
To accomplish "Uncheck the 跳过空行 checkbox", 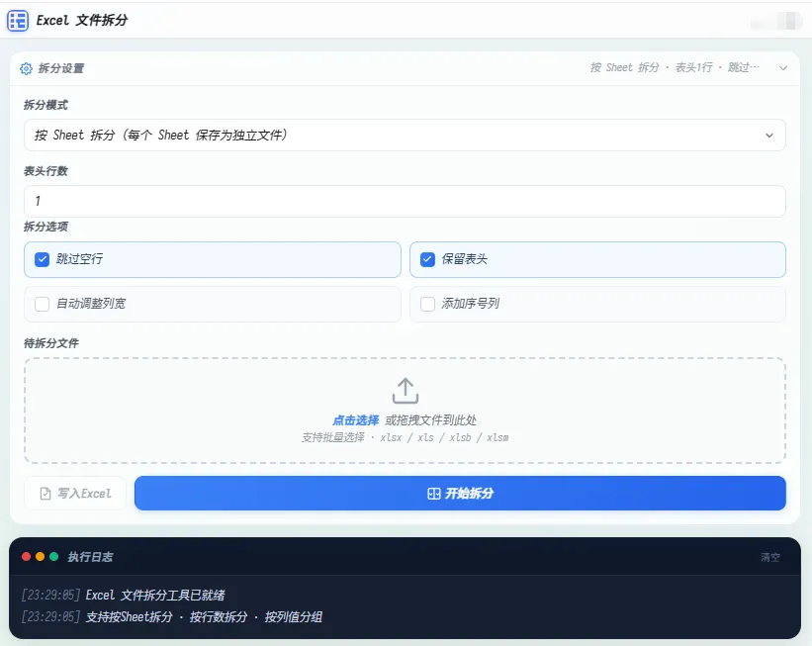I will [42, 259].
